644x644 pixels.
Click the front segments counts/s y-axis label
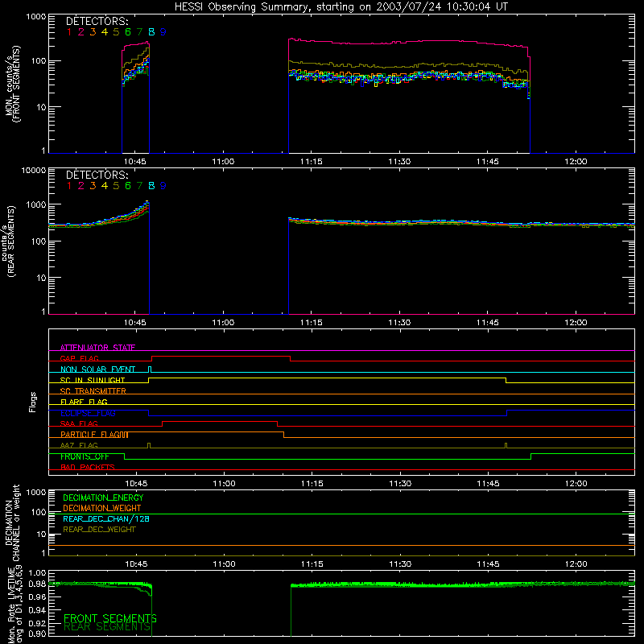(x=12, y=84)
